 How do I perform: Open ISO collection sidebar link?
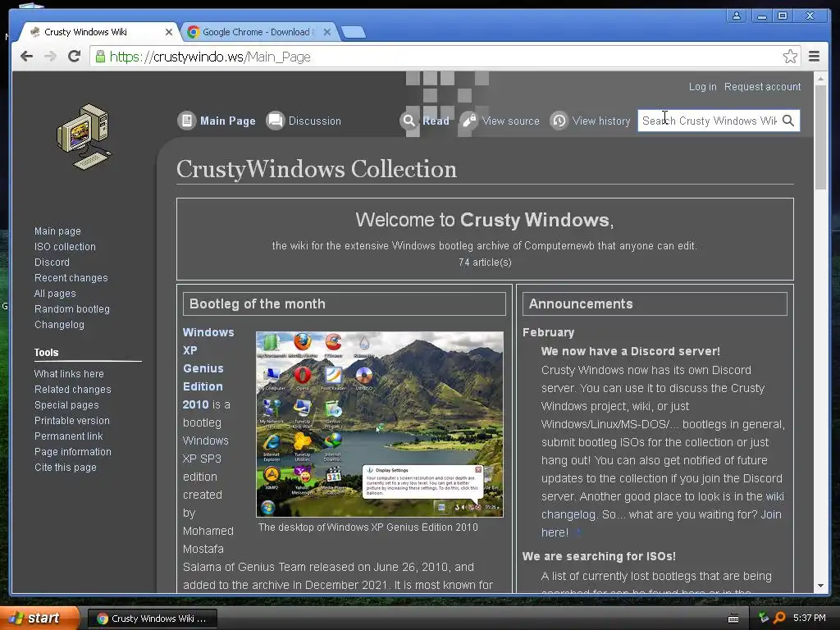pyautogui.click(x=65, y=246)
